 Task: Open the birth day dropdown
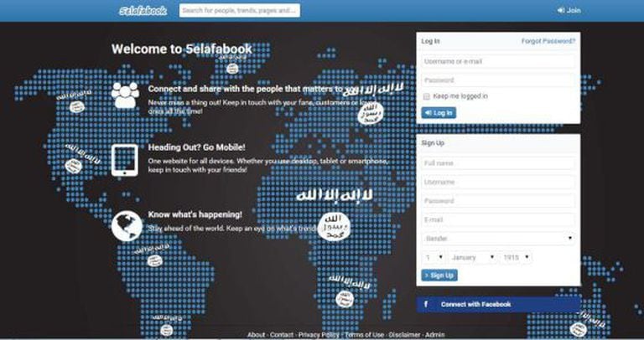pyautogui.click(x=434, y=258)
